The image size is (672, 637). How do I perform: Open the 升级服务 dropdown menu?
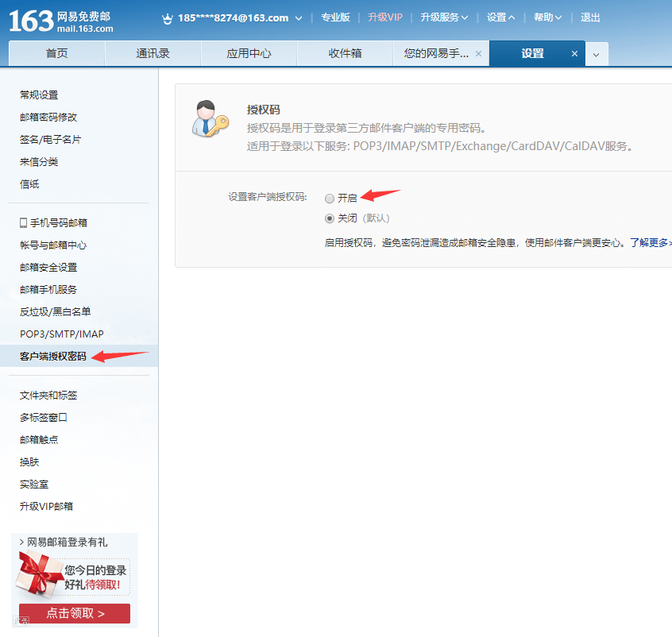tap(444, 17)
